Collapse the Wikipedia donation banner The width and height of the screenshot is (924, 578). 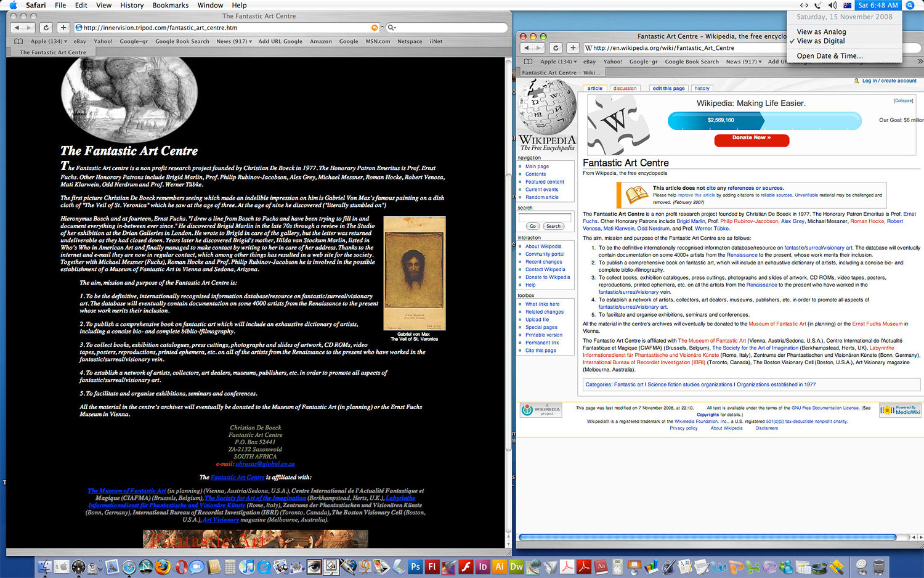(903, 100)
